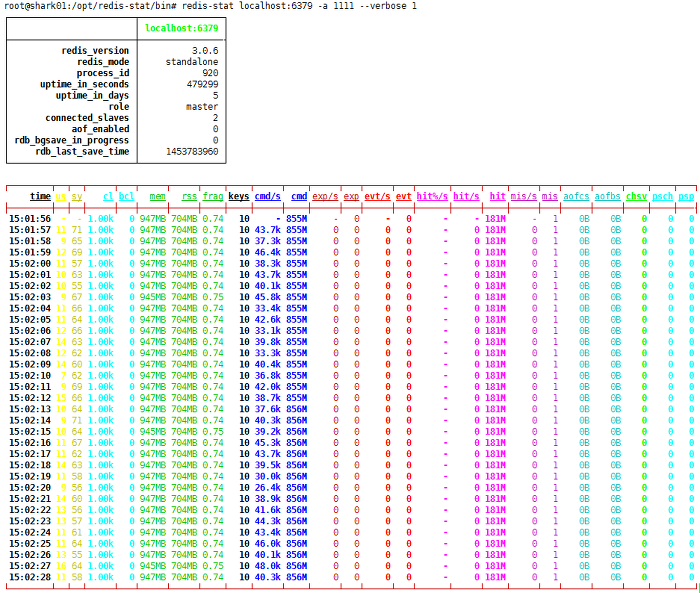Image resolution: width=700 pixels, height=593 pixels.
Task: Select the process id value 920
Action: (x=210, y=73)
